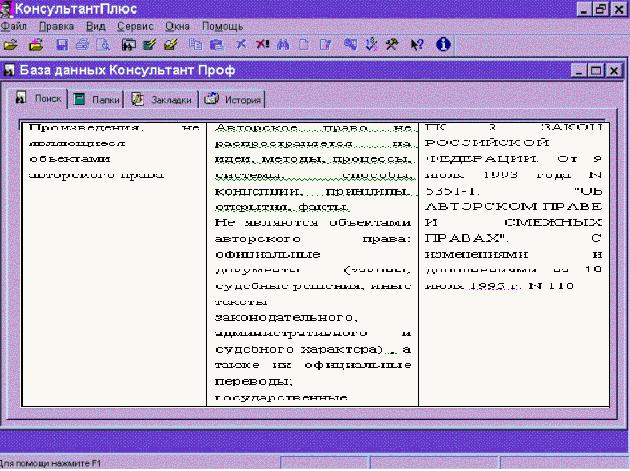Open the Помощь menu
This screenshot has width=630, height=471.
222,26
